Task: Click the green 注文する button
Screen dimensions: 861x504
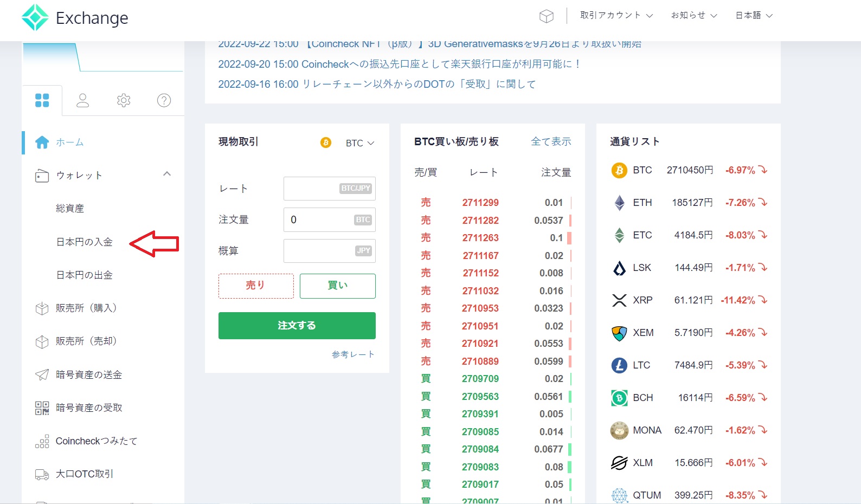Action: [x=297, y=326]
